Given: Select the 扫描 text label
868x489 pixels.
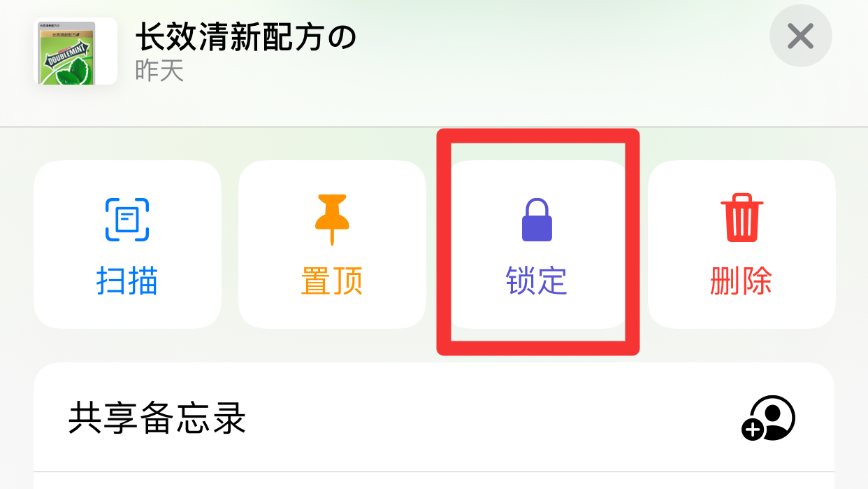Looking at the screenshot, I should (127, 281).
